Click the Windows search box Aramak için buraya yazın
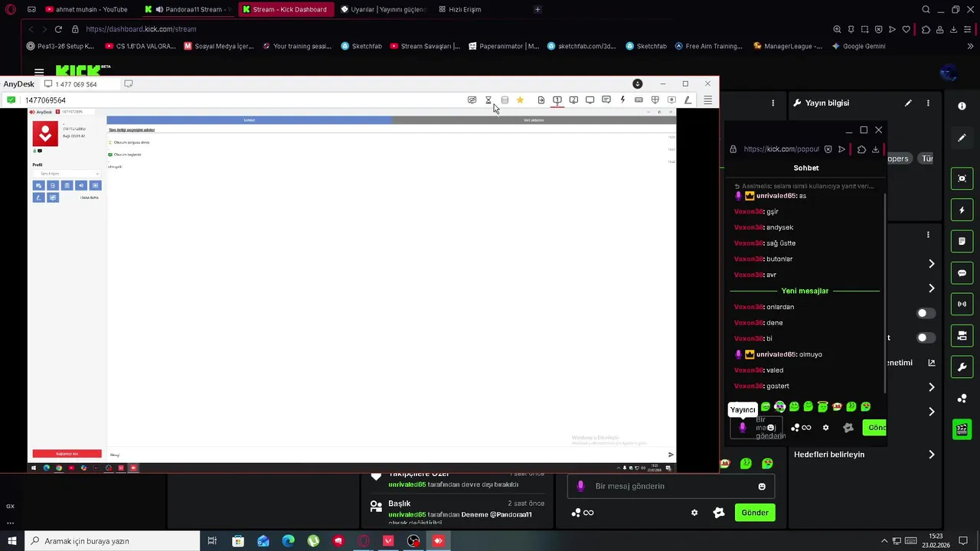The width and height of the screenshot is (980, 551). [x=112, y=541]
